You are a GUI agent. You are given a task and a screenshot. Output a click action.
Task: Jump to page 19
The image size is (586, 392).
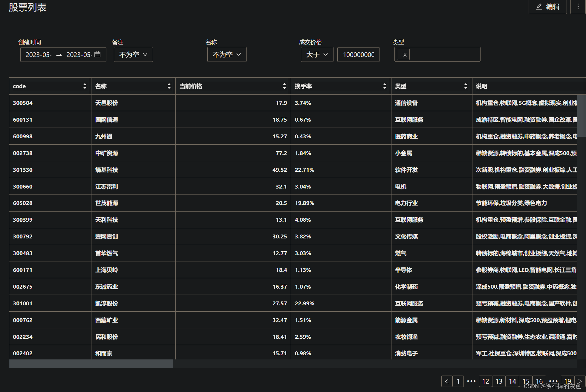click(x=567, y=381)
